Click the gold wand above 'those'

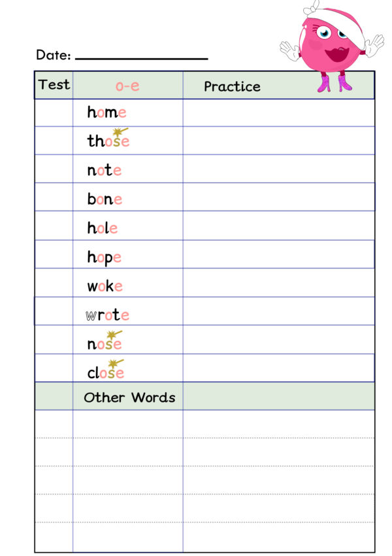(x=120, y=133)
